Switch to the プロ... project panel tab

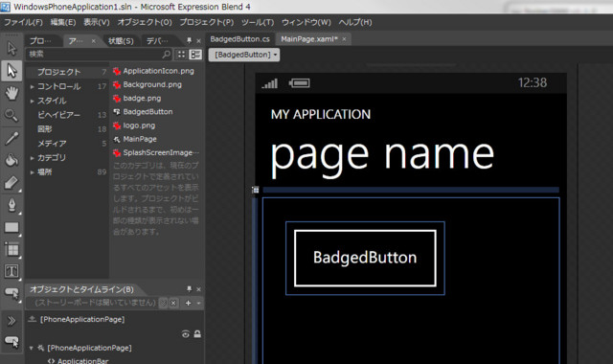[40, 40]
